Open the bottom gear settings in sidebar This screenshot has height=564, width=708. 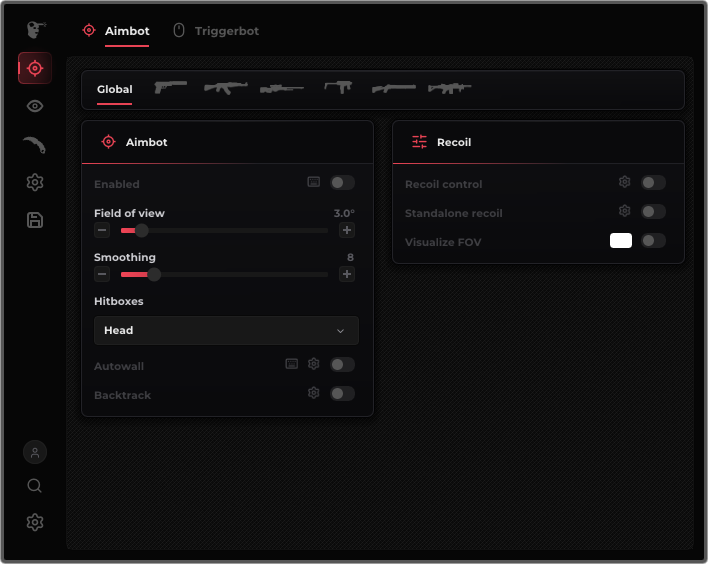pos(35,522)
